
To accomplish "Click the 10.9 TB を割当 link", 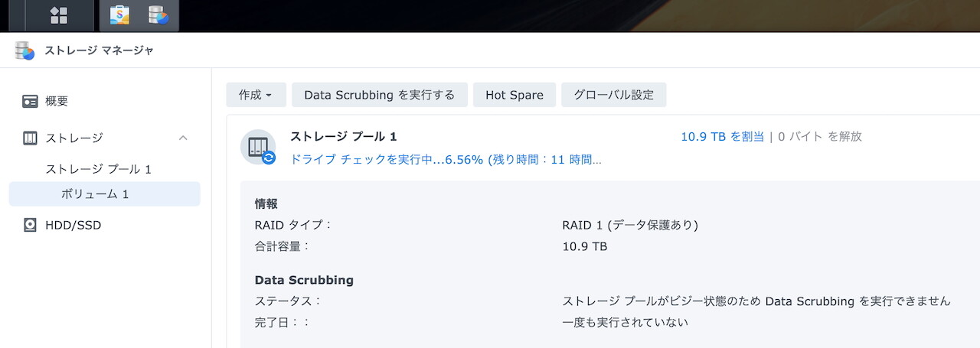I will tap(722, 136).
